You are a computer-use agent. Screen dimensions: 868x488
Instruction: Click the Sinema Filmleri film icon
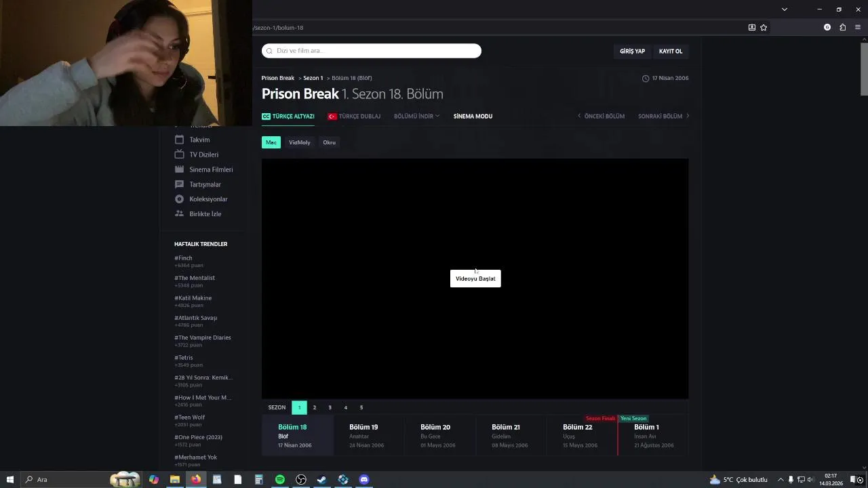[179, 169]
